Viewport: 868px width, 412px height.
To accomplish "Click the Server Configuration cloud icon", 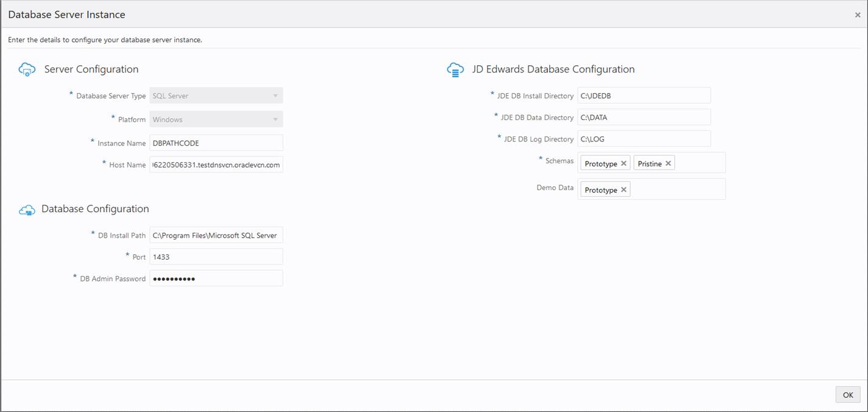I will click(x=27, y=69).
